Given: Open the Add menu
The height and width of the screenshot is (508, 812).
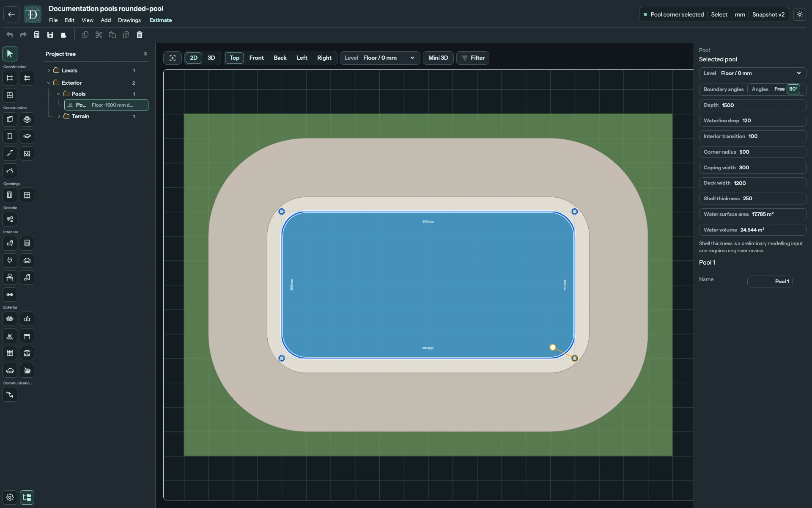Looking at the screenshot, I should pos(106,20).
